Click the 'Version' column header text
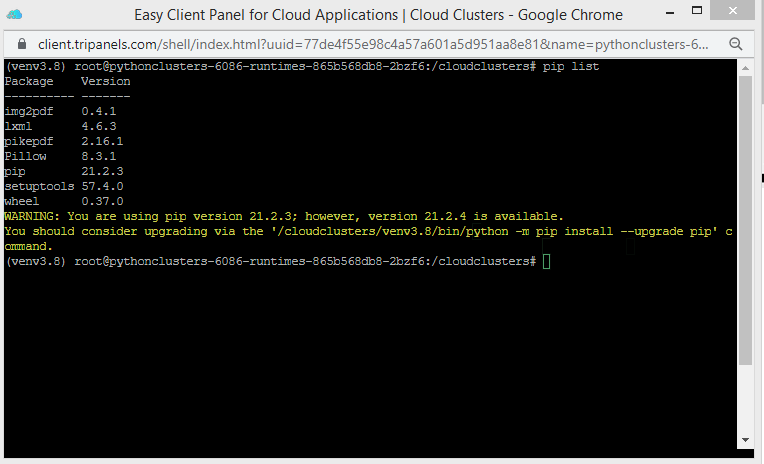 tap(106, 81)
